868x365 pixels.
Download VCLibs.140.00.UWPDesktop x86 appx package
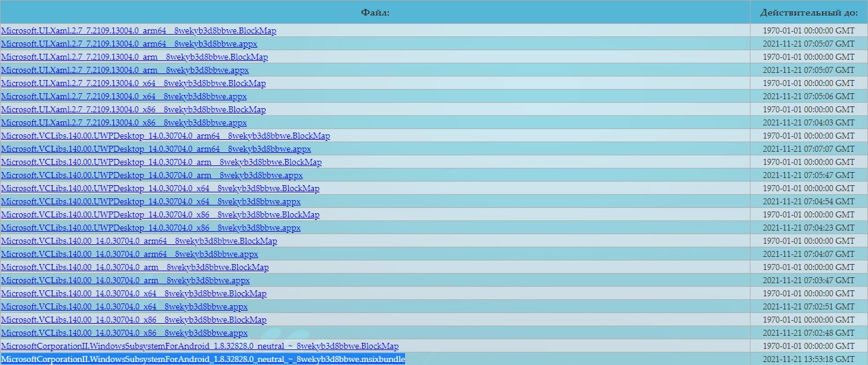point(151,228)
